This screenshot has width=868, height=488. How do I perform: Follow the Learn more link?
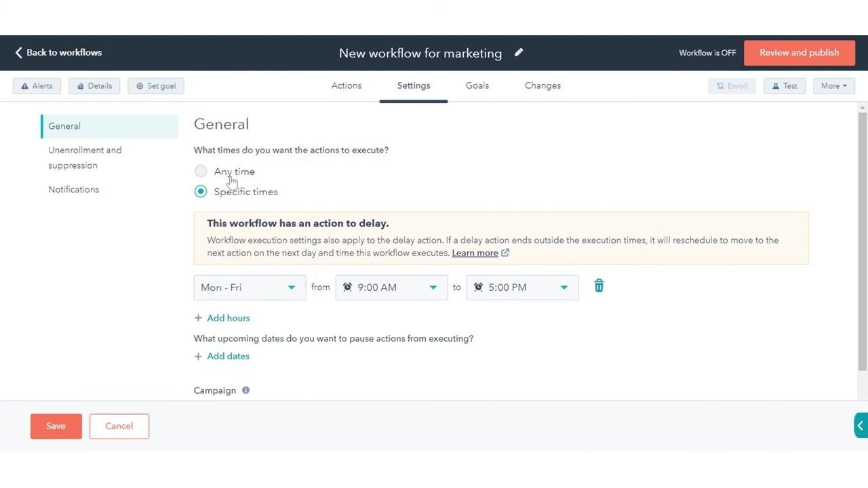click(x=475, y=253)
